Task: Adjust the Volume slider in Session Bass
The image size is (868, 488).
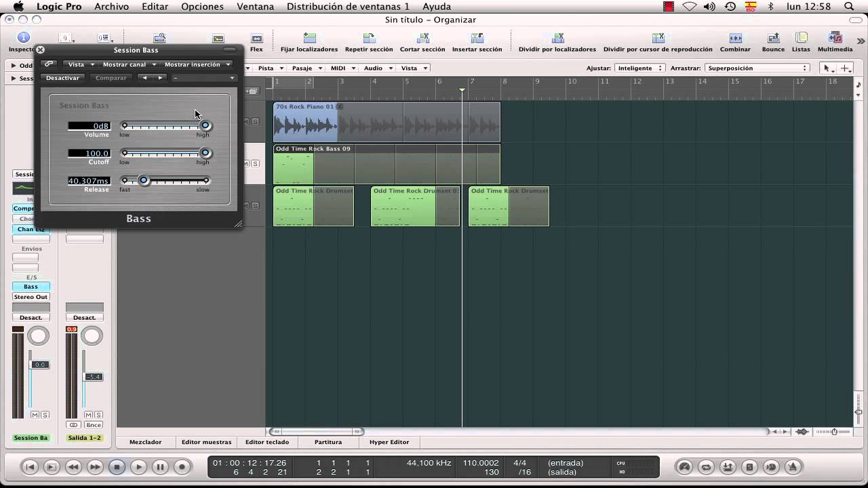Action: tap(205, 125)
